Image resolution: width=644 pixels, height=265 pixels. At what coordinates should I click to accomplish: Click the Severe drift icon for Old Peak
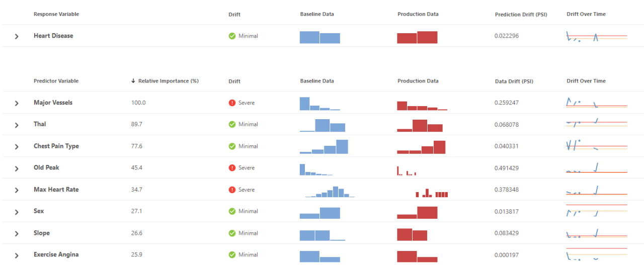pyautogui.click(x=232, y=168)
